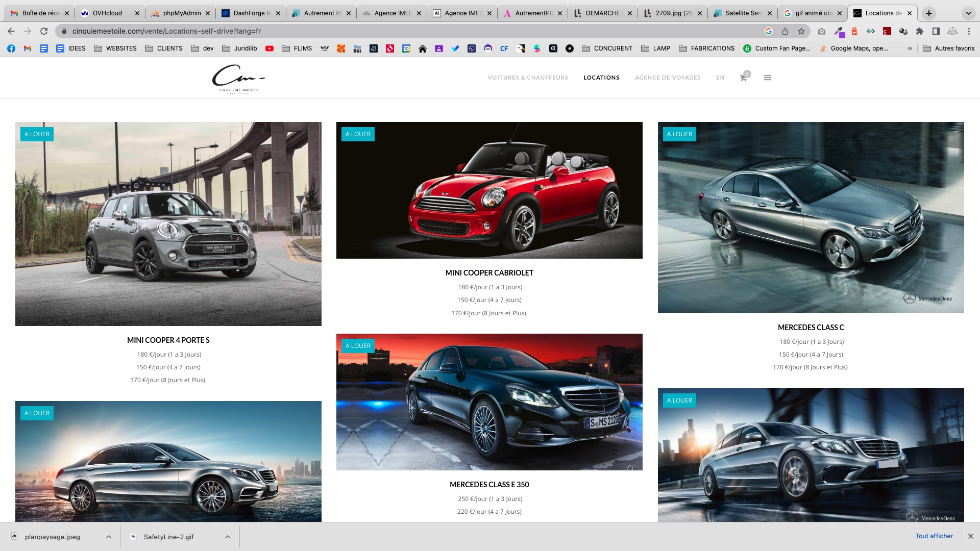This screenshot has height=551, width=980.
Task: Open the browser extensions puzzle icon
Action: coord(920,31)
